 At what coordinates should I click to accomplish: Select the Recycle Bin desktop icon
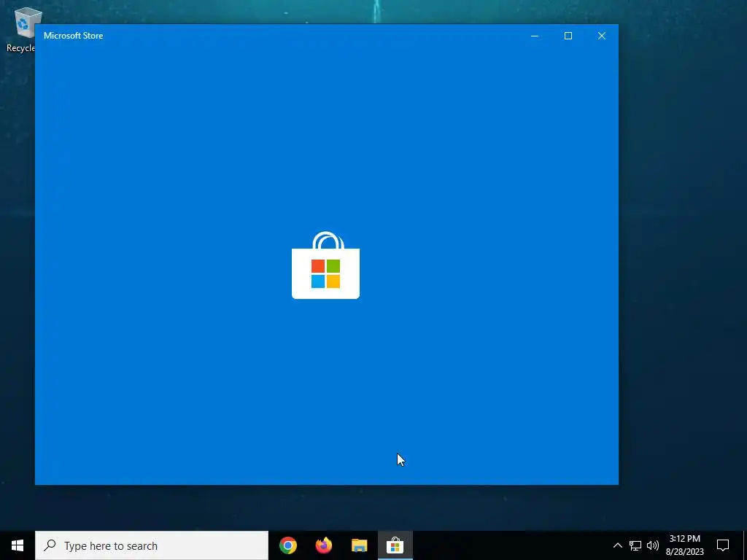[22, 29]
